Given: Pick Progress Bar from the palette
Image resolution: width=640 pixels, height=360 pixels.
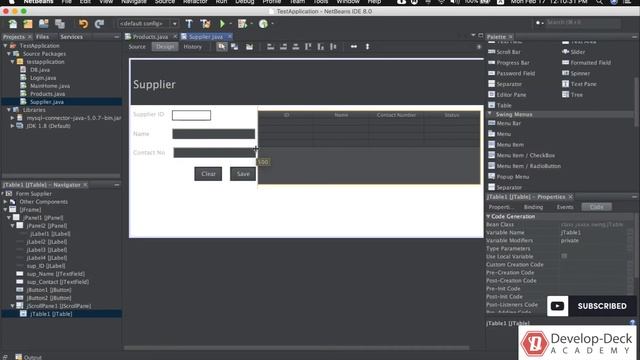Looking at the screenshot, I should 509,63.
